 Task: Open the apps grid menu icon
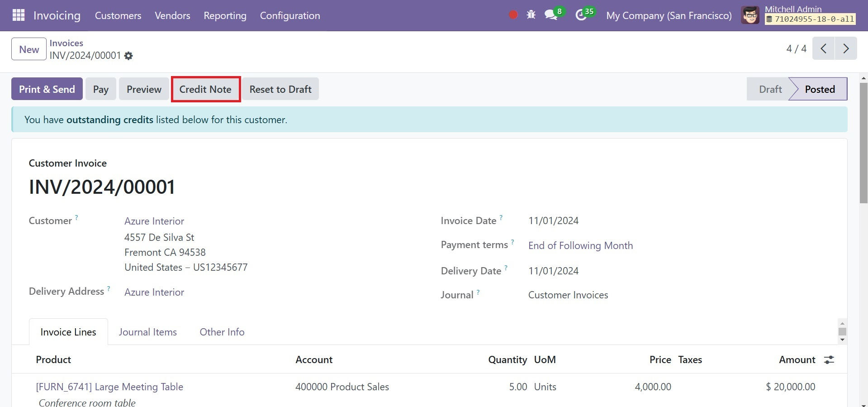pos(19,15)
